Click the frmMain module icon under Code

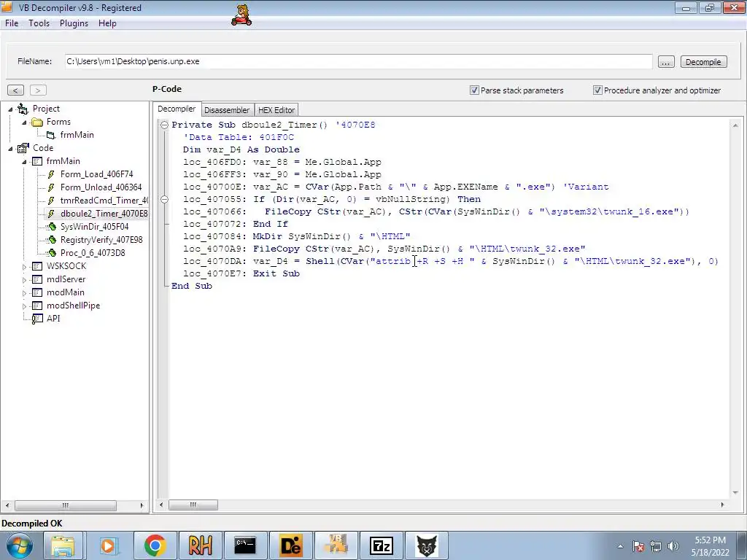36,161
